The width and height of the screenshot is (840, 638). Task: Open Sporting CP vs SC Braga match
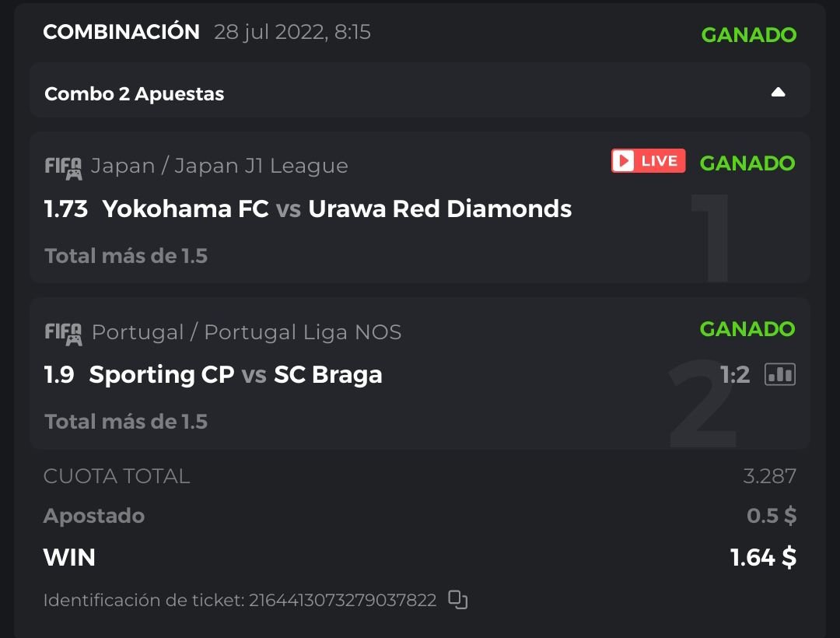click(236, 374)
